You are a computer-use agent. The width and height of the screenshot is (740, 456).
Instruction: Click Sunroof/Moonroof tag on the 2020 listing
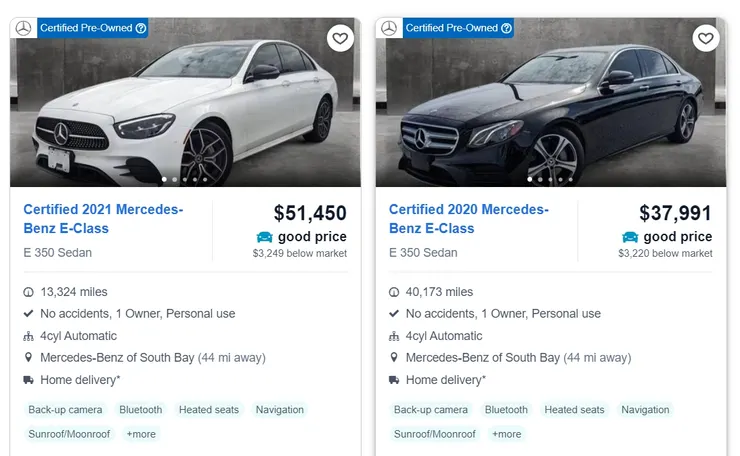[435, 434]
